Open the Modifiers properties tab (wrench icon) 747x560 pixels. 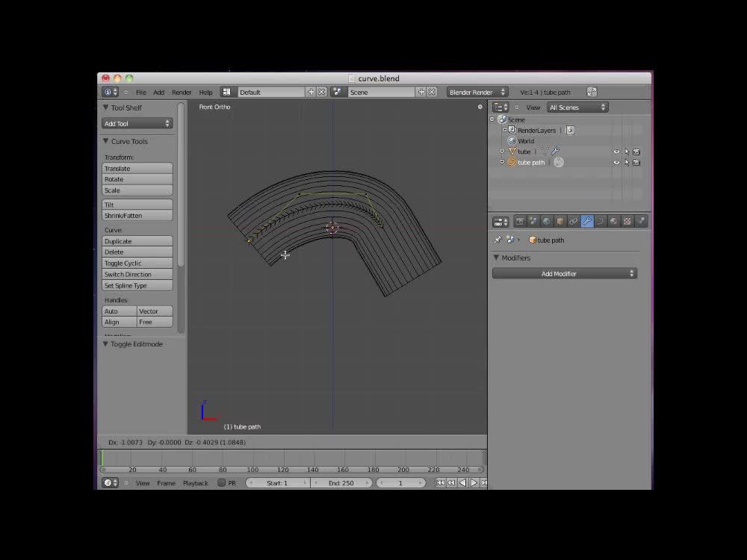pyautogui.click(x=587, y=221)
